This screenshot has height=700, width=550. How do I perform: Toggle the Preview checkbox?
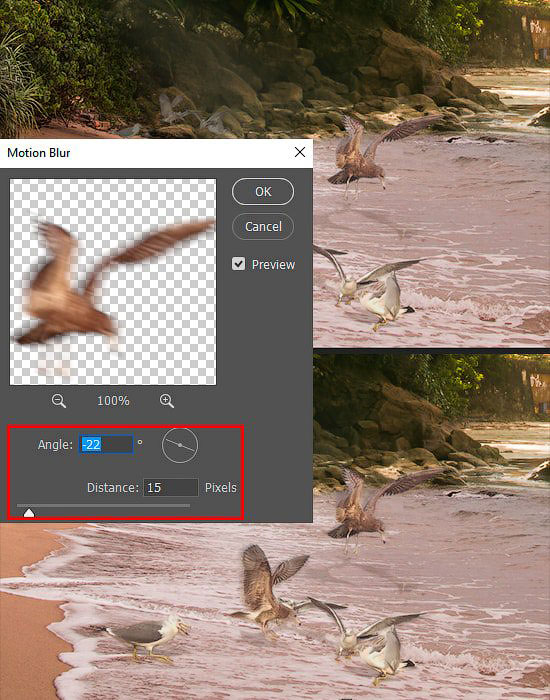pyautogui.click(x=238, y=264)
